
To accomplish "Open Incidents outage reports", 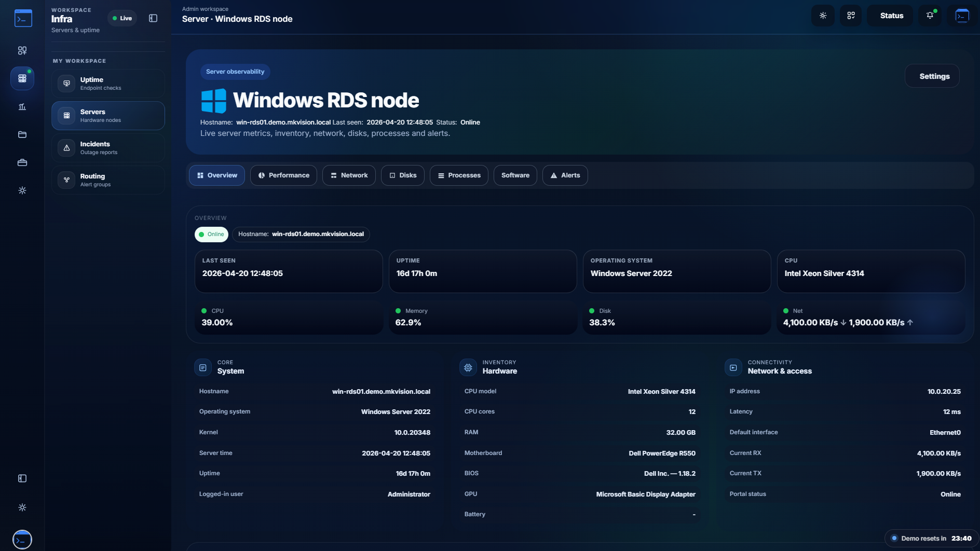I will click(x=108, y=148).
